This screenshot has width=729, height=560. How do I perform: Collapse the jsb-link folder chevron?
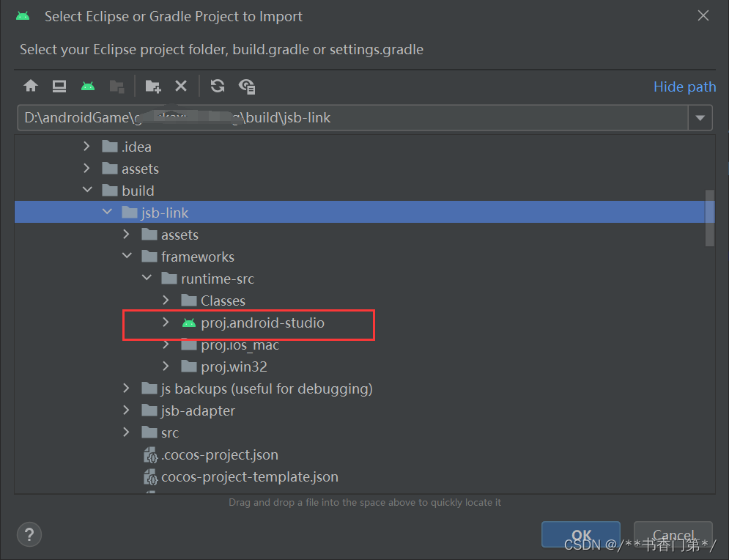click(x=107, y=212)
